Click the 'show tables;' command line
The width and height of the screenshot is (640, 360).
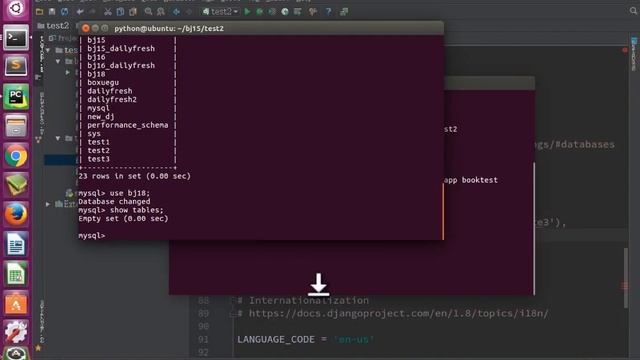(121, 210)
